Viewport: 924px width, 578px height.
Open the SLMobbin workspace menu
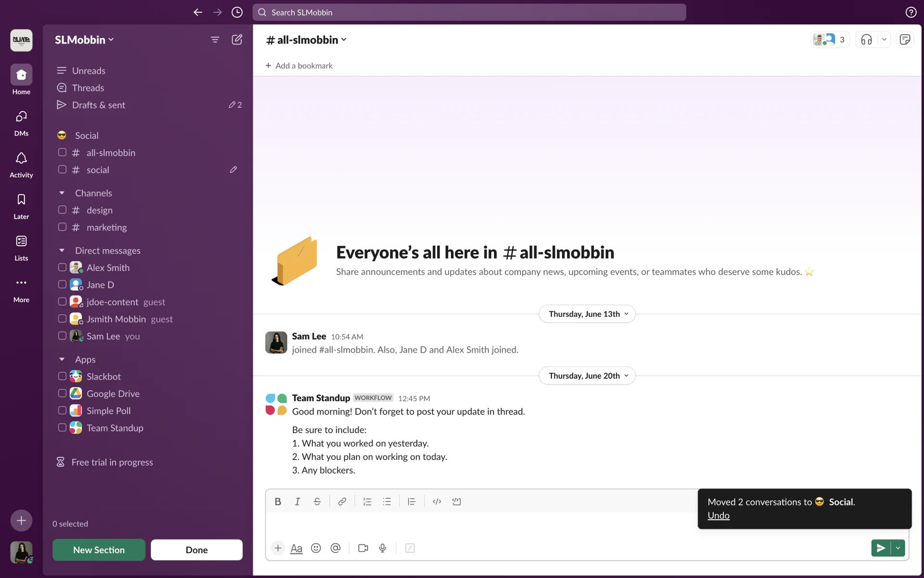84,40
